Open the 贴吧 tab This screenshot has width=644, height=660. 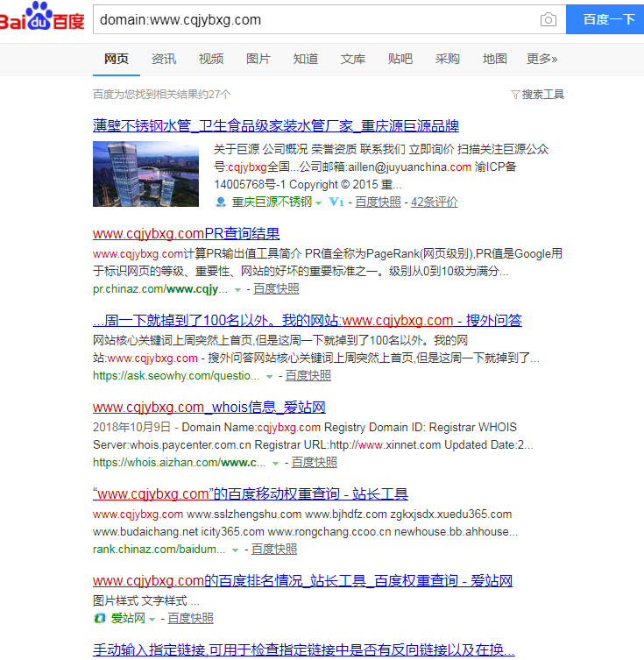tap(400, 60)
